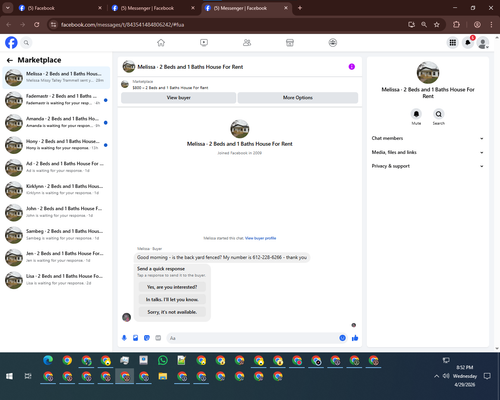Focus the Aa message input field

[253, 338]
